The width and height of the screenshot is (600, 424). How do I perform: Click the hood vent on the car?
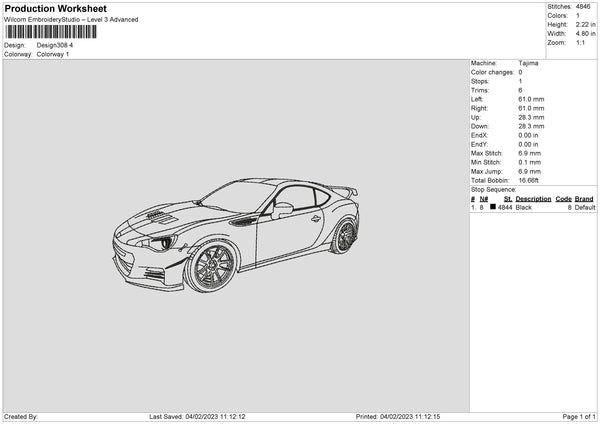click(158, 215)
